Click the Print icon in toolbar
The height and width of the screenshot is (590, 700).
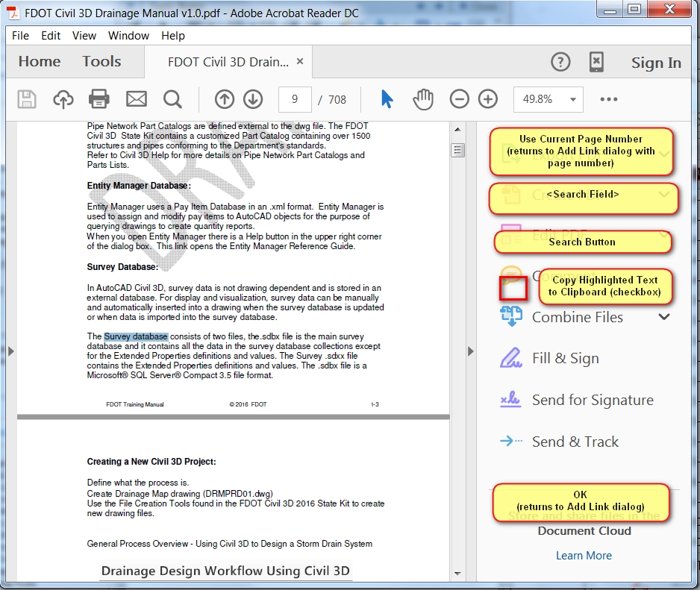pyautogui.click(x=99, y=99)
